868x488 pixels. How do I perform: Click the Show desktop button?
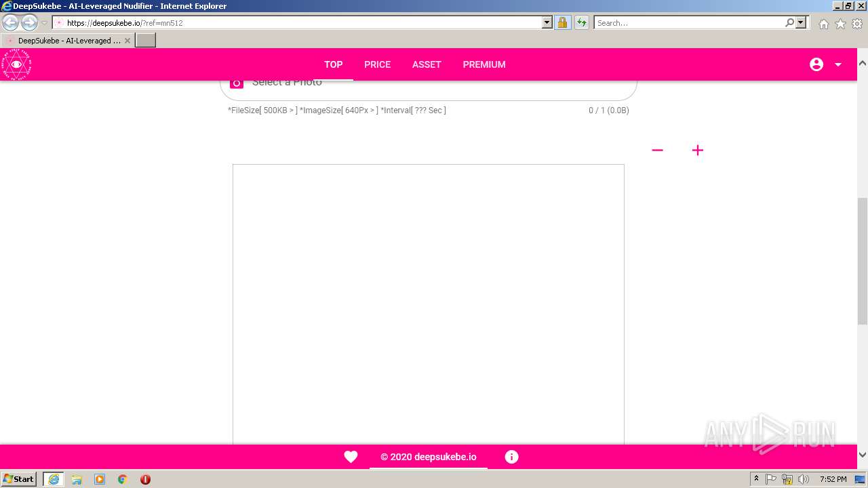[x=861, y=479]
